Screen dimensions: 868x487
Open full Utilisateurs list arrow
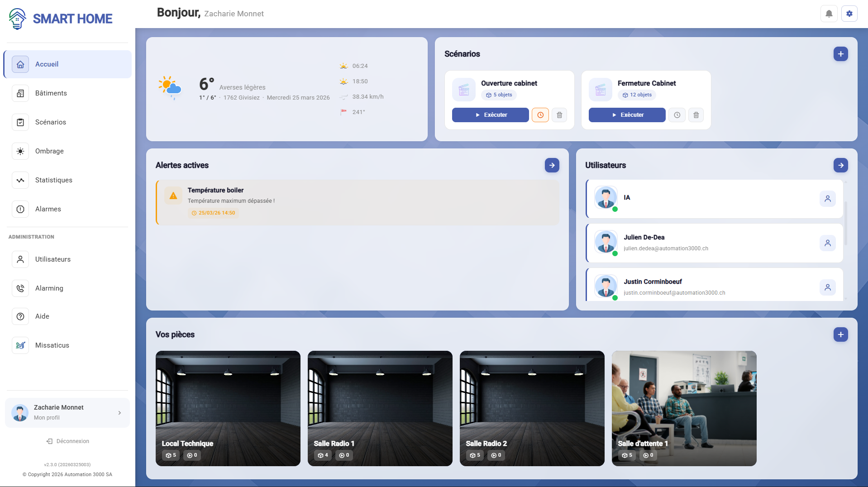pos(840,165)
